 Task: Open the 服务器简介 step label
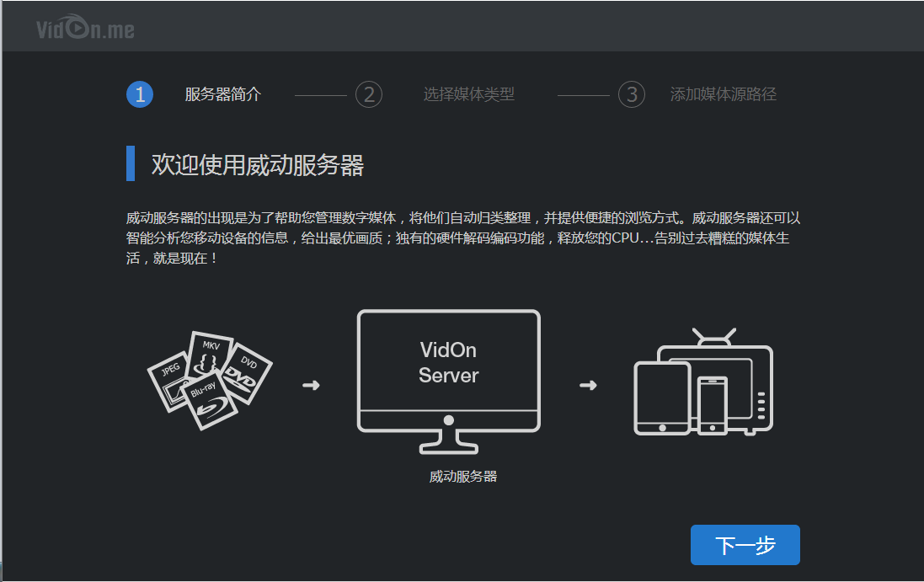click(x=223, y=94)
